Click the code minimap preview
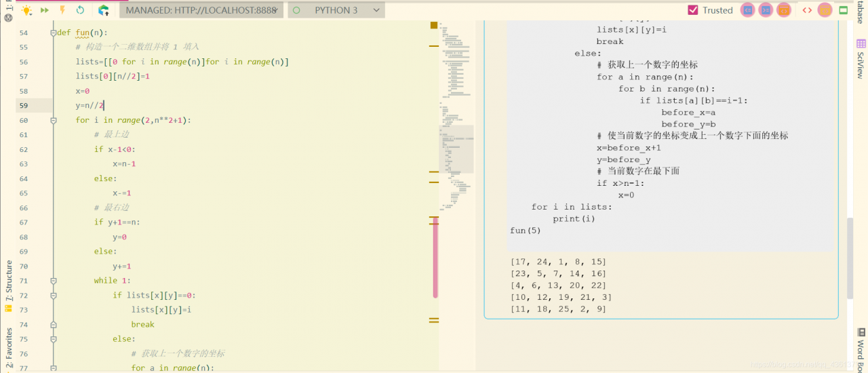The image size is (868, 373). coord(456,115)
